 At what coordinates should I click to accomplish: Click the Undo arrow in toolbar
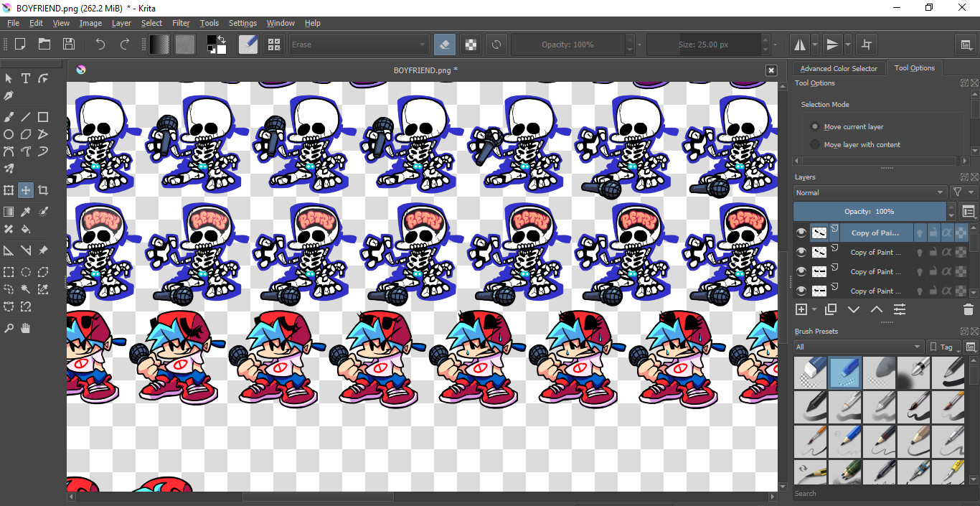[x=100, y=44]
